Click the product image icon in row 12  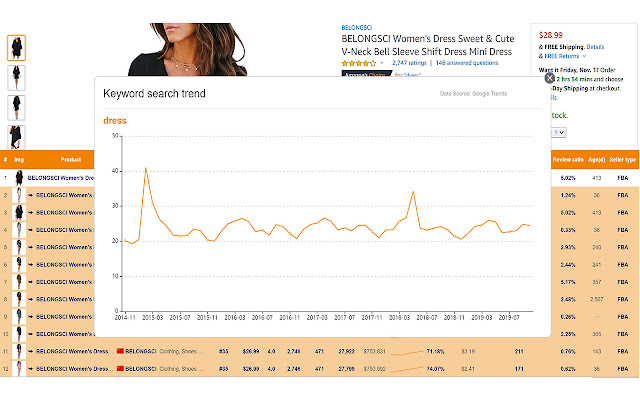(x=19, y=369)
